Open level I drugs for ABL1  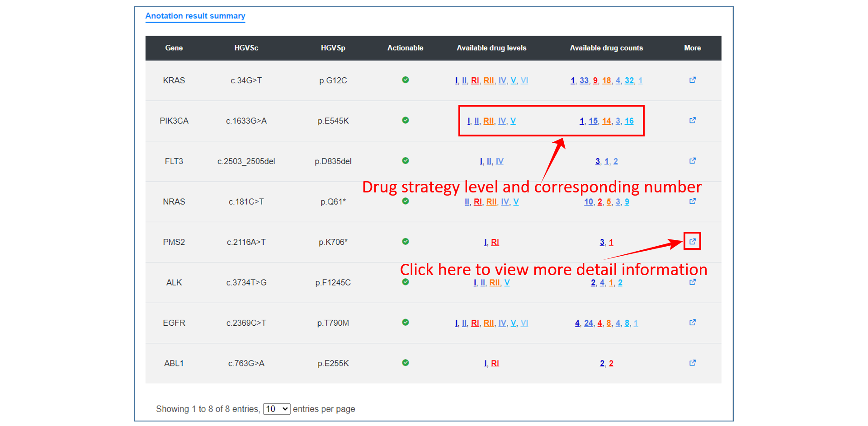(x=485, y=364)
